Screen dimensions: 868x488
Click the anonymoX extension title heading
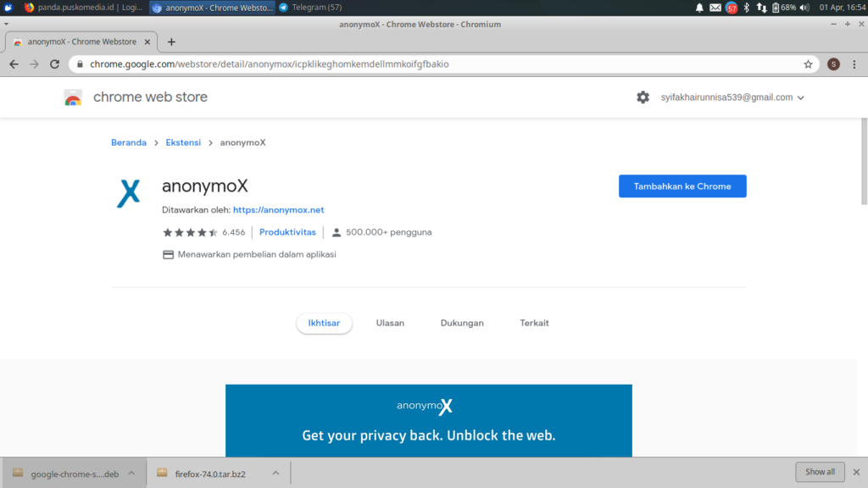coord(205,186)
